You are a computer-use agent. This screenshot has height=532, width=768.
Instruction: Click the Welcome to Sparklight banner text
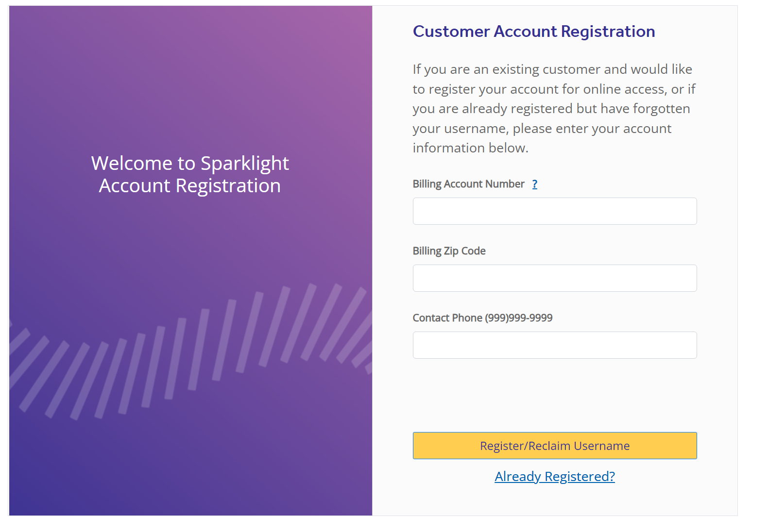pos(190,164)
